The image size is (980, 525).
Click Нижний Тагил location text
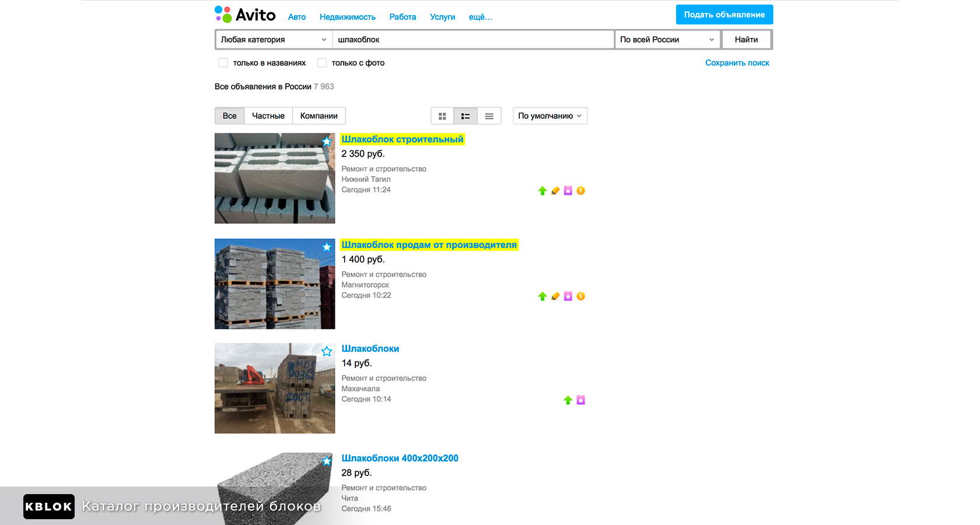(366, 179)
